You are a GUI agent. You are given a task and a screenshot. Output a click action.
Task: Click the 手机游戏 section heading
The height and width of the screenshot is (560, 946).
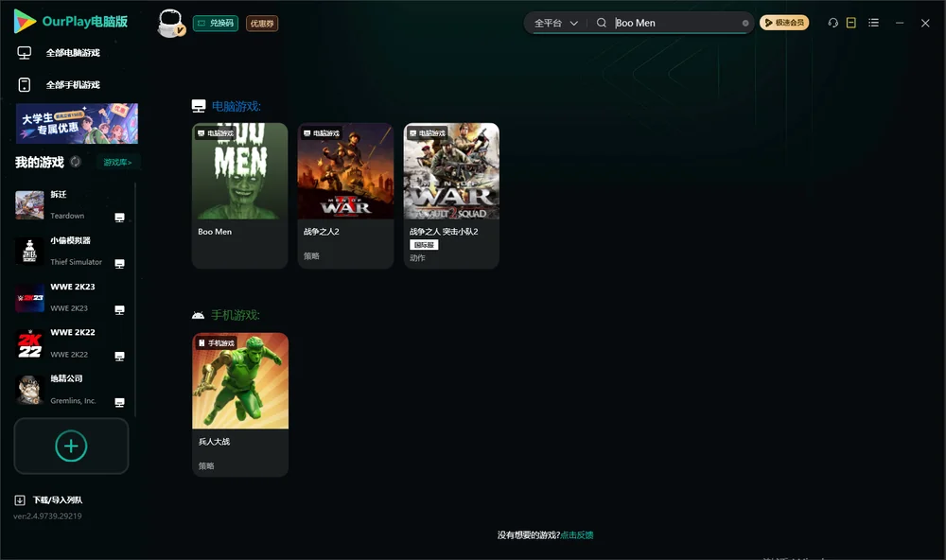[x=236, y=316]
